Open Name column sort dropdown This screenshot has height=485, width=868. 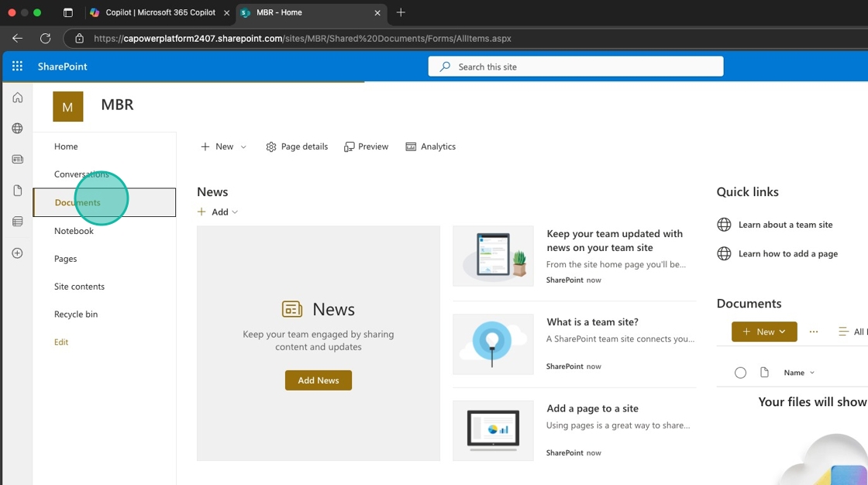pyautogui.click(x=799, y=373)
